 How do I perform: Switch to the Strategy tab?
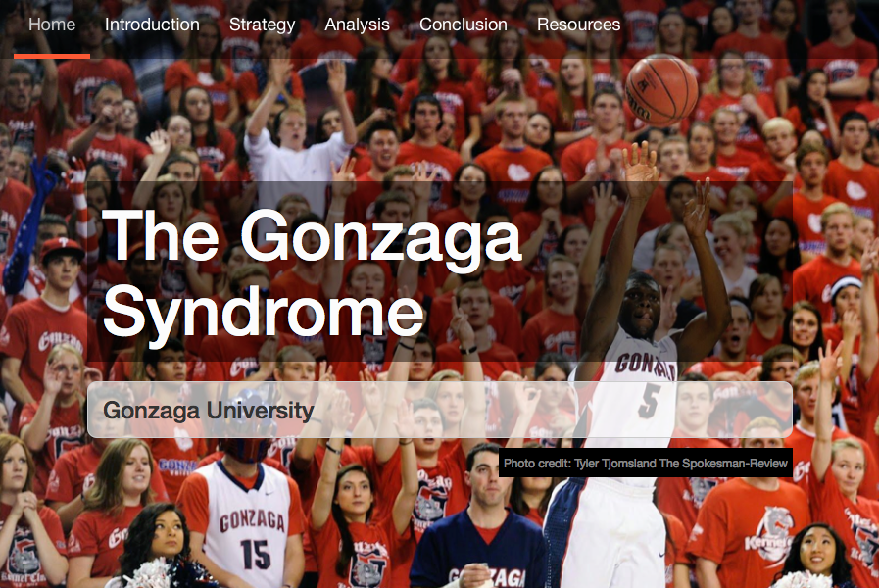pyautogui.click(x=262, y=24)
